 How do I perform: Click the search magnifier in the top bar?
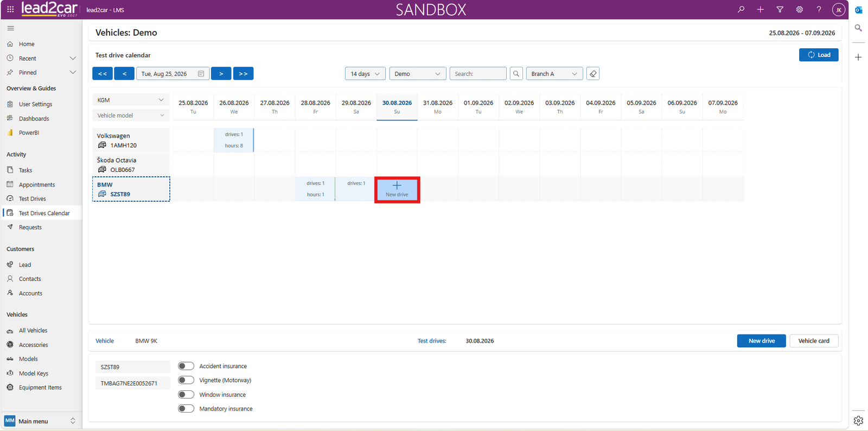point(741,9)
